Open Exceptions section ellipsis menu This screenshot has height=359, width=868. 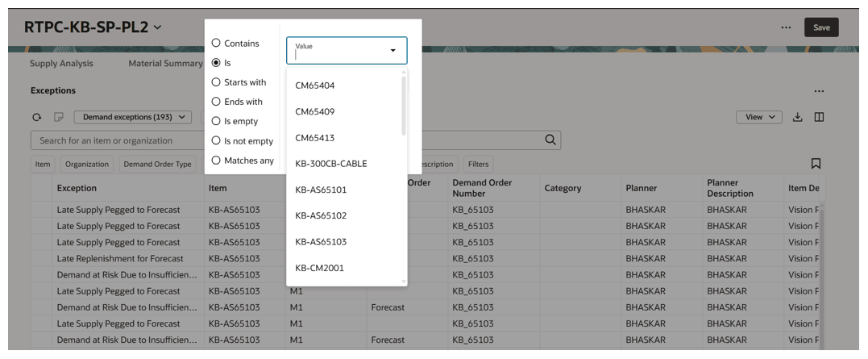click(819, 91)
